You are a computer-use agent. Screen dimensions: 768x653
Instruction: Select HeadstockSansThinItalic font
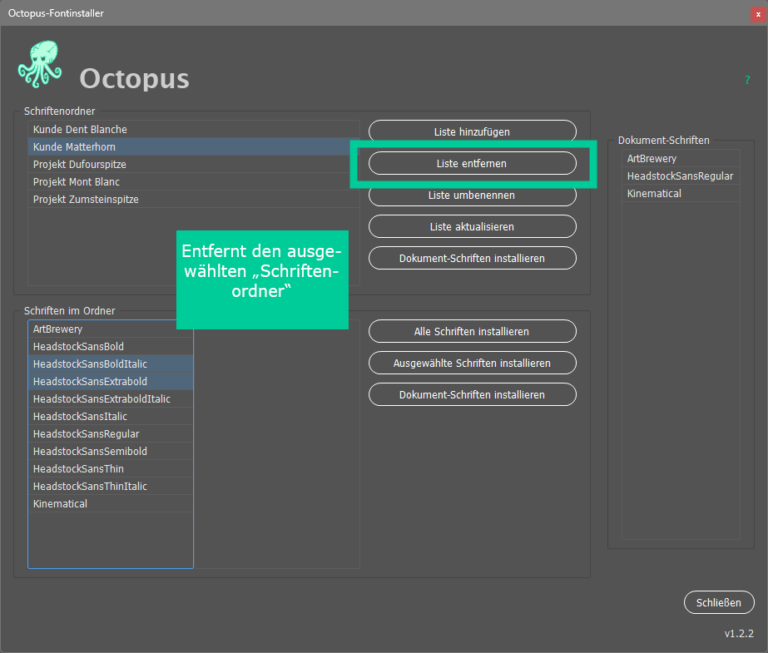(111, 486)
